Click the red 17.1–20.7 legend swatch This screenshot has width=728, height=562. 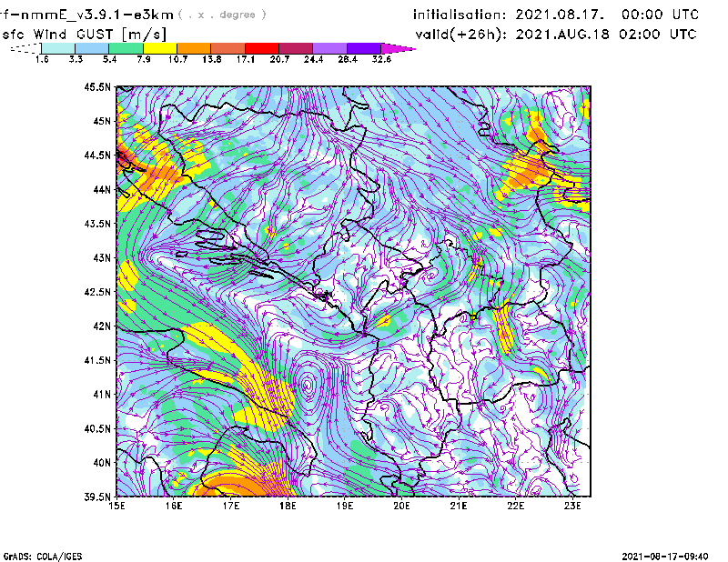tap(262, 48)
